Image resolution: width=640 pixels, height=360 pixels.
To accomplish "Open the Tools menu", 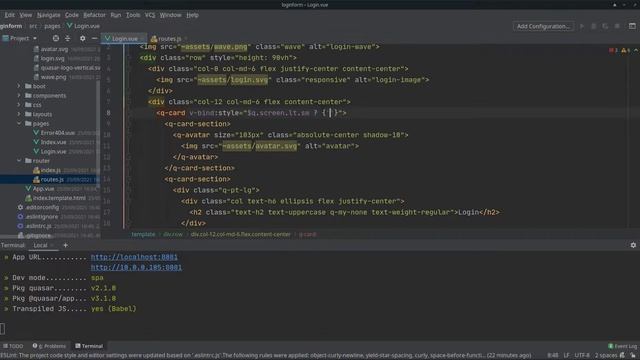I will (133, 15).
